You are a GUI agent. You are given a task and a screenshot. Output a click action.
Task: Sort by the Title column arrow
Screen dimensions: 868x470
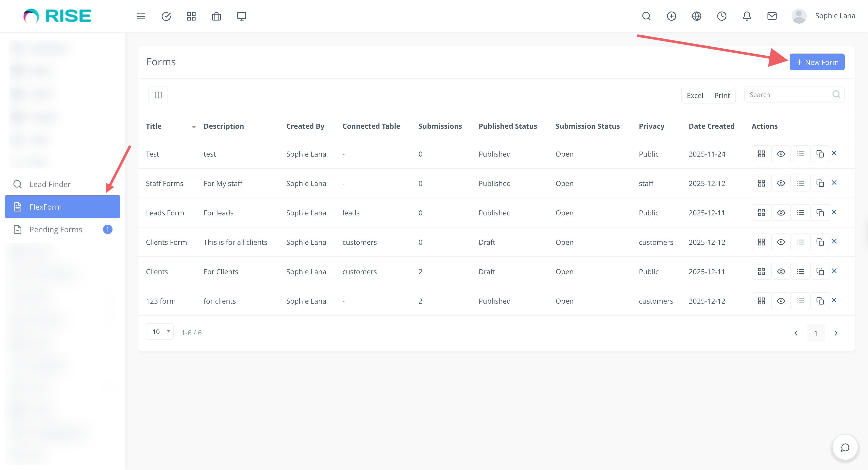194,127
